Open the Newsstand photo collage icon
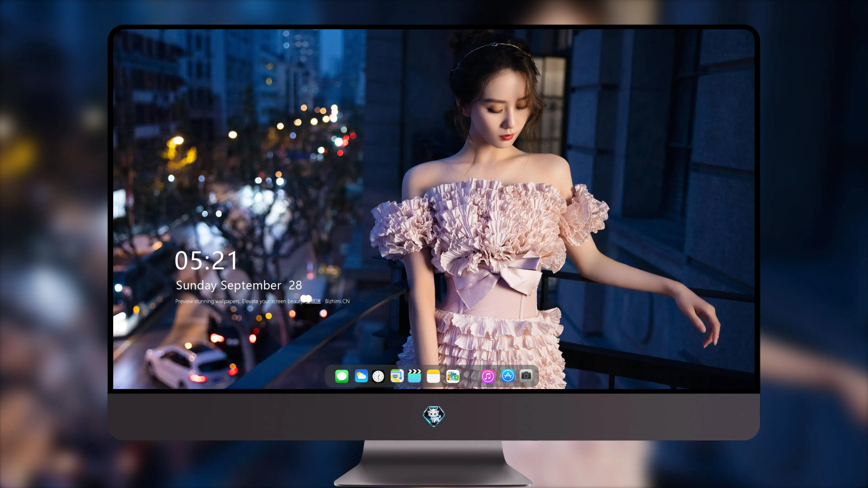This screenshot has width=868, height=488. point(453,376)
